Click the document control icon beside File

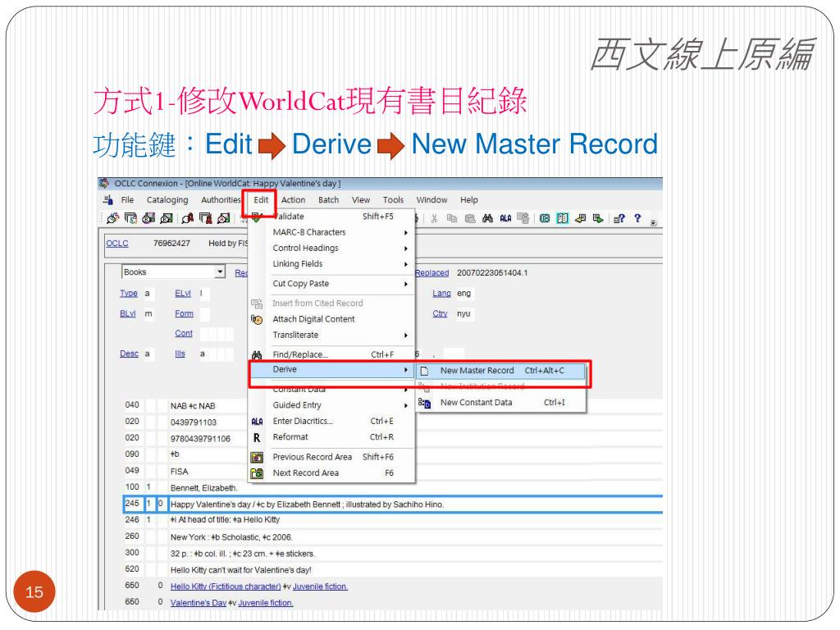click(107, 200)
